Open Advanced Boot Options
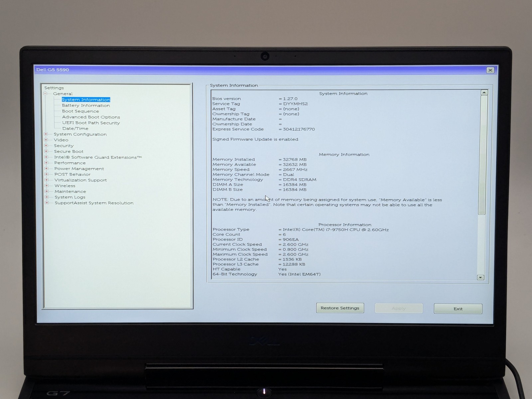This screenshot has height=399, width=532. (x=91, y=117)
